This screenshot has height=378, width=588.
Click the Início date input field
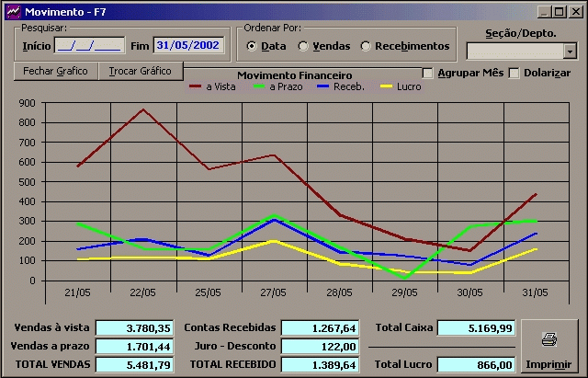(x=89, y=45)
